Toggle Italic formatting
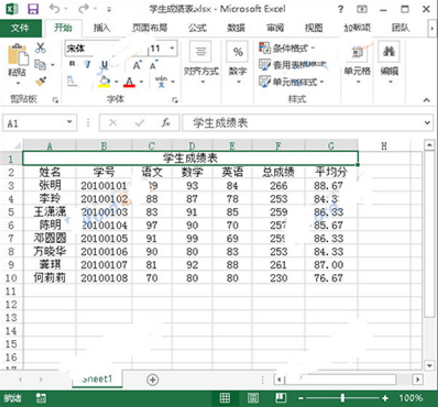Viewport: 440px width, 407px height. click(x=88, y=64)
